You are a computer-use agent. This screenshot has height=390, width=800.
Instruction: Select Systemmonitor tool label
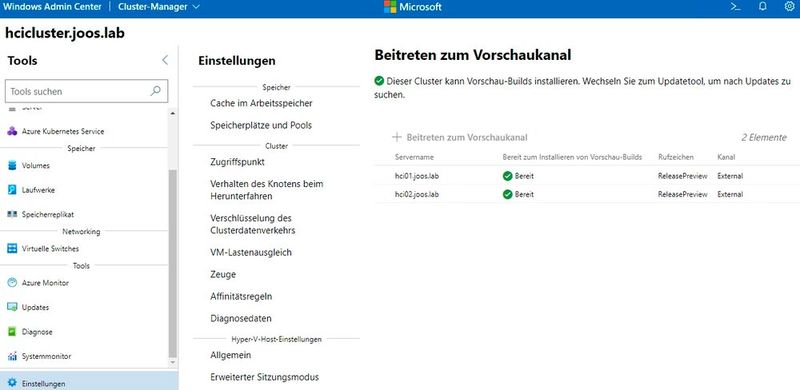coord(46,356)
